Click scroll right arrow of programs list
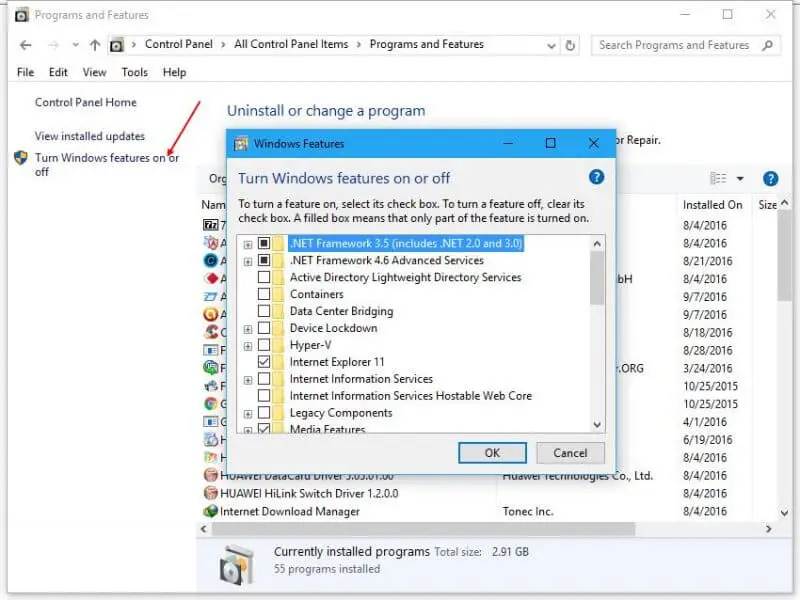This screenshot has height=600, width=800. click(768, 529)
